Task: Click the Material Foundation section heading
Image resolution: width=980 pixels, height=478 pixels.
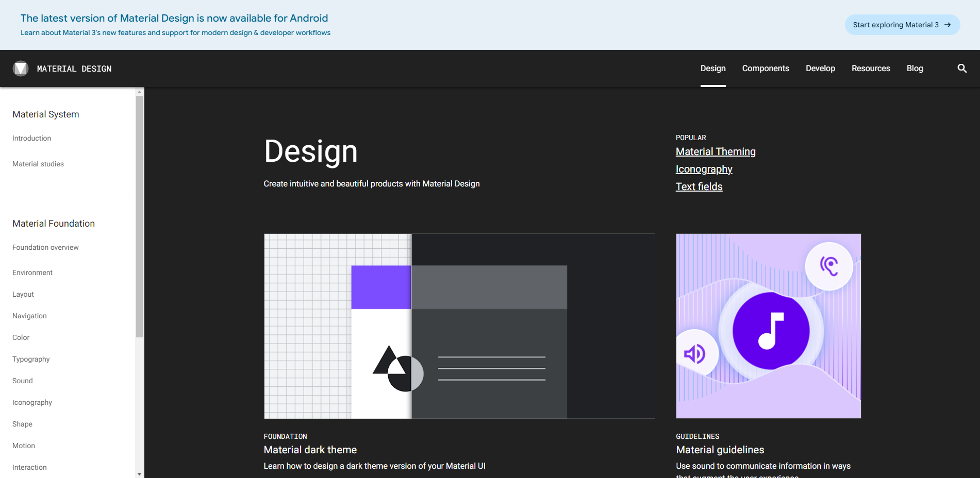Action: pos(54,224)
